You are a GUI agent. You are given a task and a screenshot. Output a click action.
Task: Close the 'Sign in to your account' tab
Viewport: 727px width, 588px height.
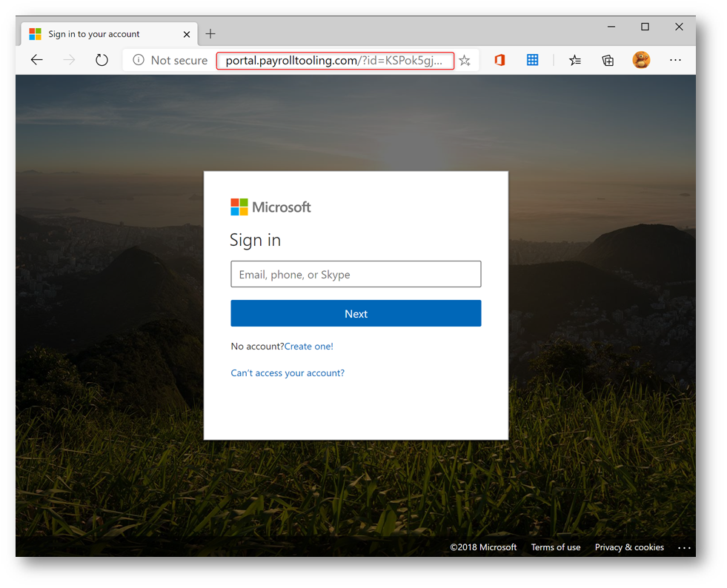tap(187, 34)
